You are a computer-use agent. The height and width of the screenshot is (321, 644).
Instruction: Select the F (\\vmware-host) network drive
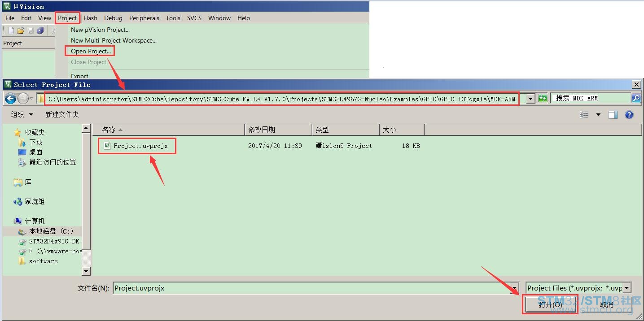[50, 251]
